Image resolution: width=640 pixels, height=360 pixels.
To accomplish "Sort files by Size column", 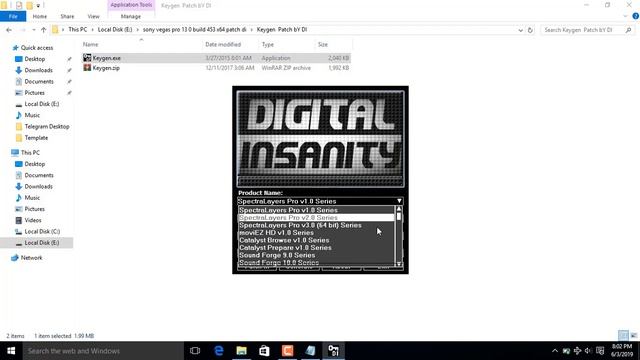I will point(322,44).
